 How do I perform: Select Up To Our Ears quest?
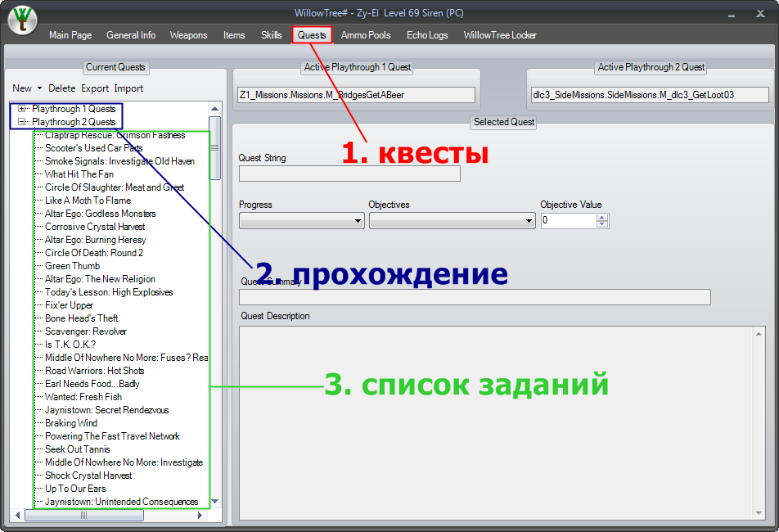[75, 489]
